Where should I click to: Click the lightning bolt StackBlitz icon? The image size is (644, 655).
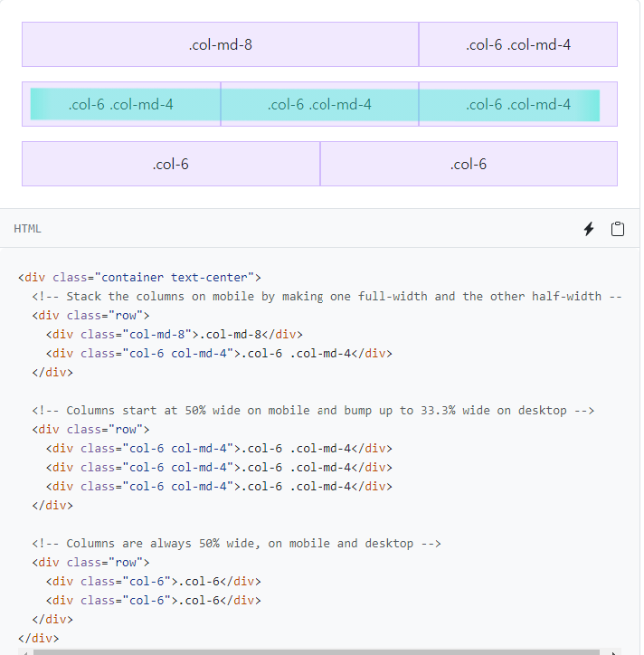(x=589, y=229)
